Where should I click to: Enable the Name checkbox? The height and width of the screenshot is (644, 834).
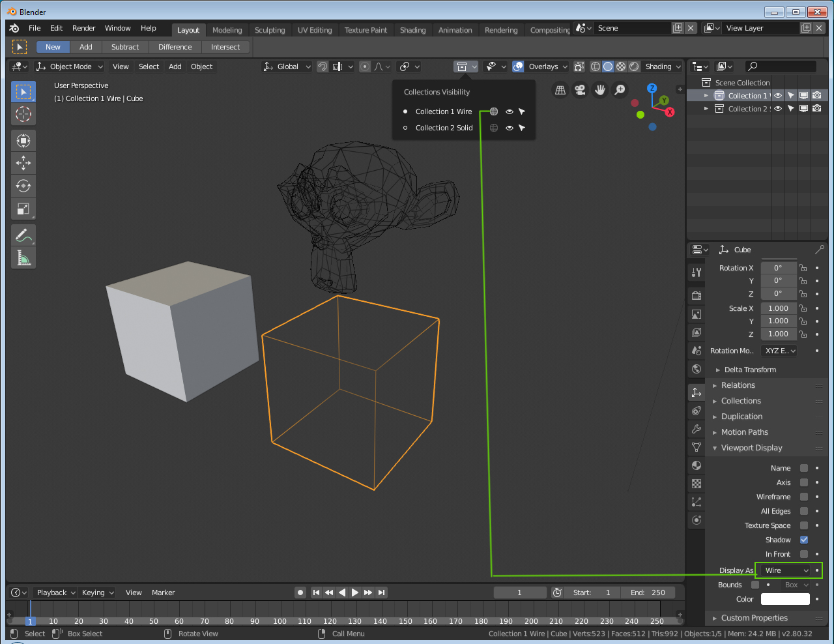coord(804,468)
